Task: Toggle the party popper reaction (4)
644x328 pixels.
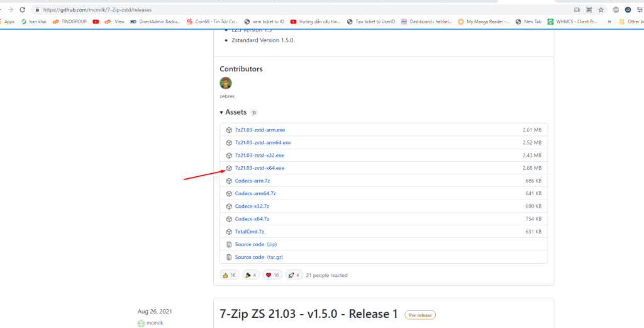Action: 250,275
